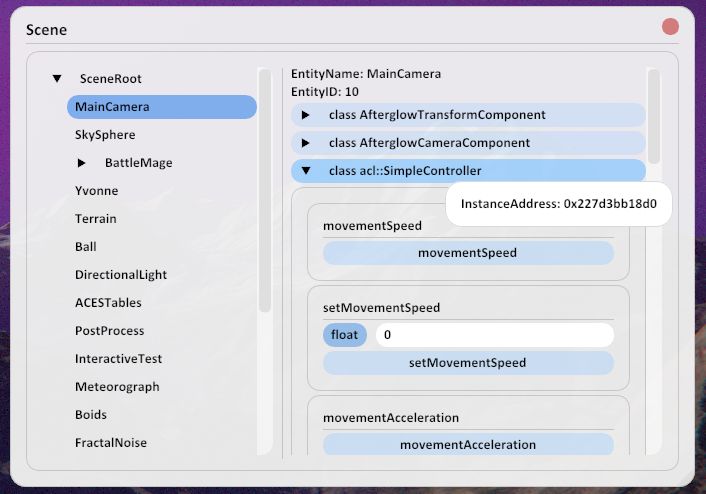The height and width of the screenshot is (494, 706).
Task: Click the scene tree vertical scrollbar
Action: point(264,190)
